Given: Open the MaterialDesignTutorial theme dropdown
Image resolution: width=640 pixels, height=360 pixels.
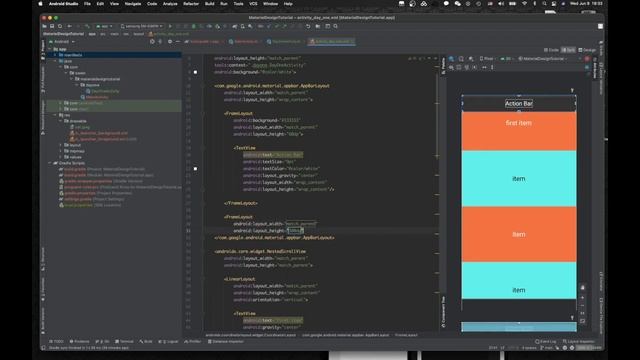Looking at the screenshot, I should (542, 59).
